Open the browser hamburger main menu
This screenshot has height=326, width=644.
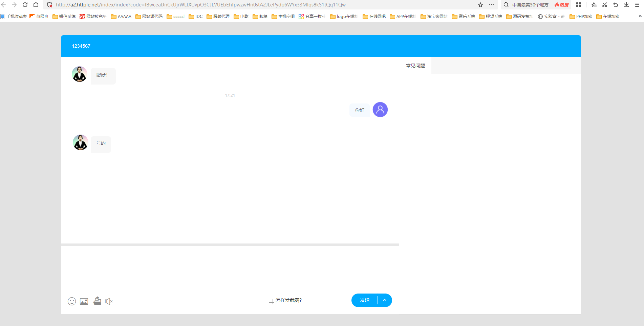(637, 5)
